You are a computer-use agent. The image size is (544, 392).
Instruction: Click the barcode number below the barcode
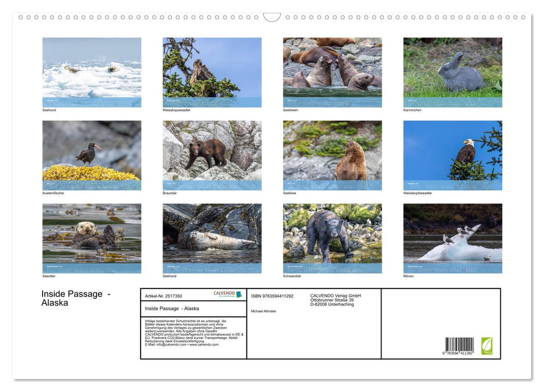[x=458, y=353]
